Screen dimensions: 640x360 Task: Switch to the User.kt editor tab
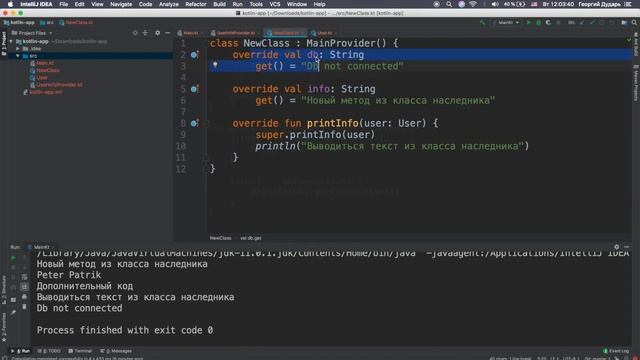coord(324,33)
